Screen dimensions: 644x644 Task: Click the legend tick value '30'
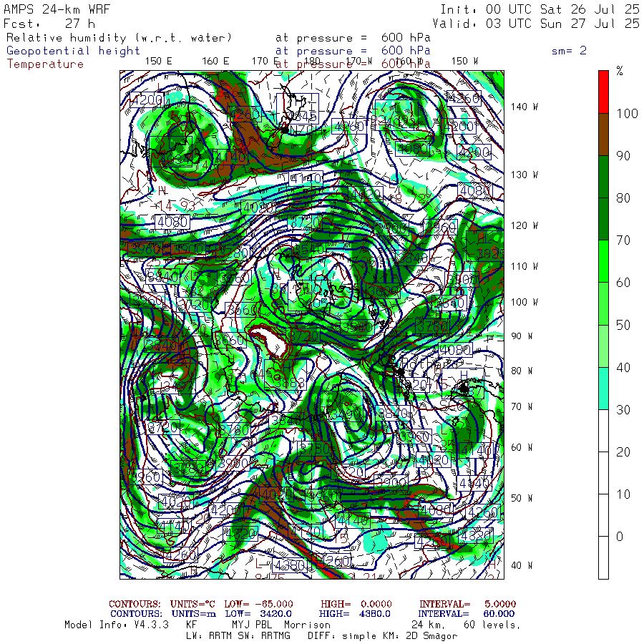pos(623,409)
